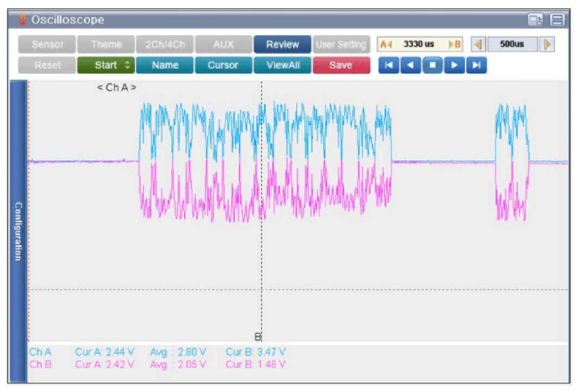Stop waveform playback

[432, 65]
